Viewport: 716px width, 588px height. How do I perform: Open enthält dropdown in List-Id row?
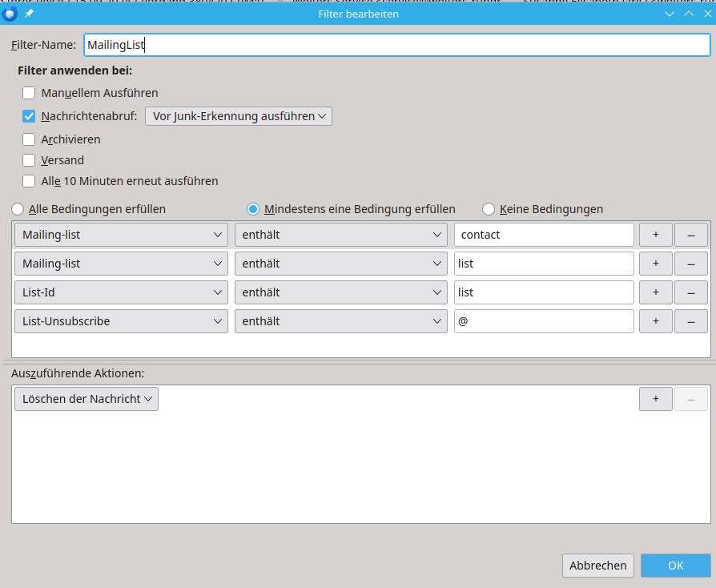pyautogui.click(x=340, y=292)
